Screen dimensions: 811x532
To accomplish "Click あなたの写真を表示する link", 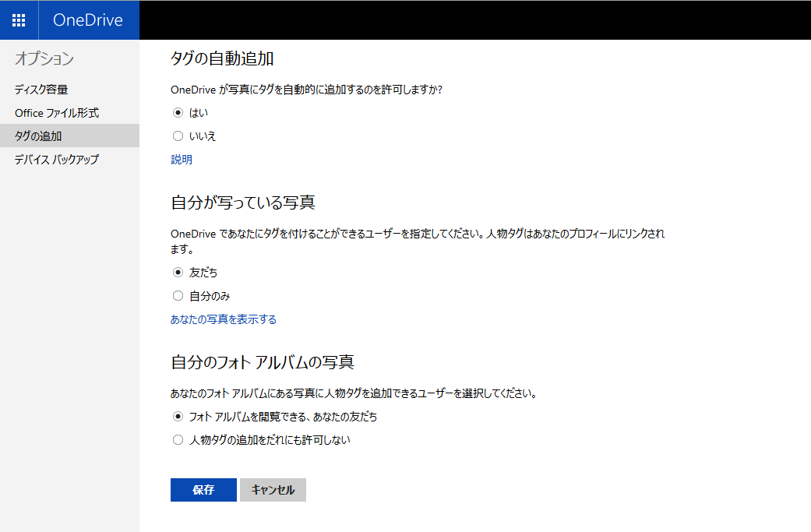I will pos(225,319).
